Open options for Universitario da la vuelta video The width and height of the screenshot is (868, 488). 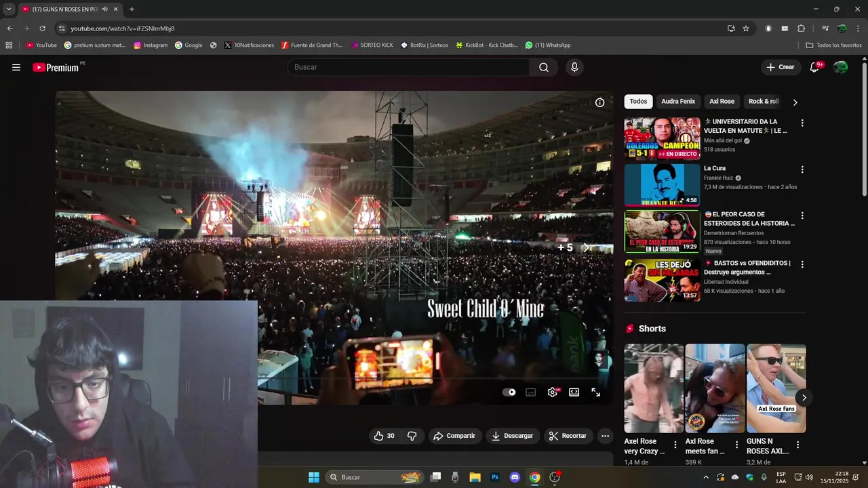tap(802, 123)
